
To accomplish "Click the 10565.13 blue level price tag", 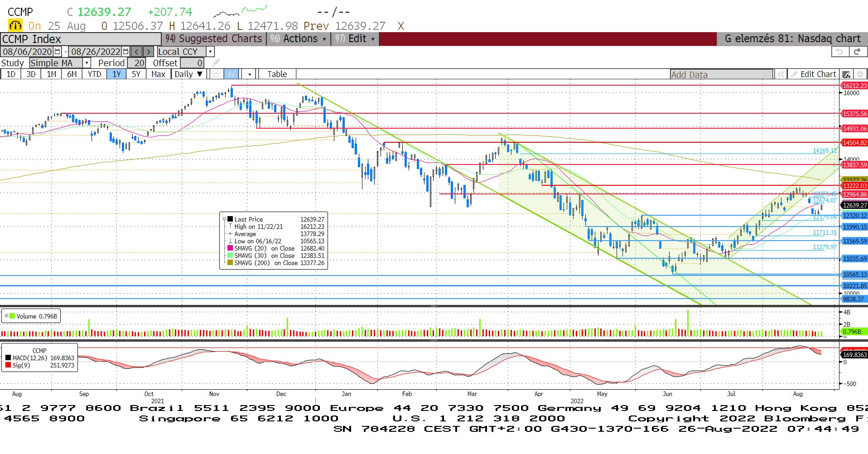I will (x=854, y=275).
